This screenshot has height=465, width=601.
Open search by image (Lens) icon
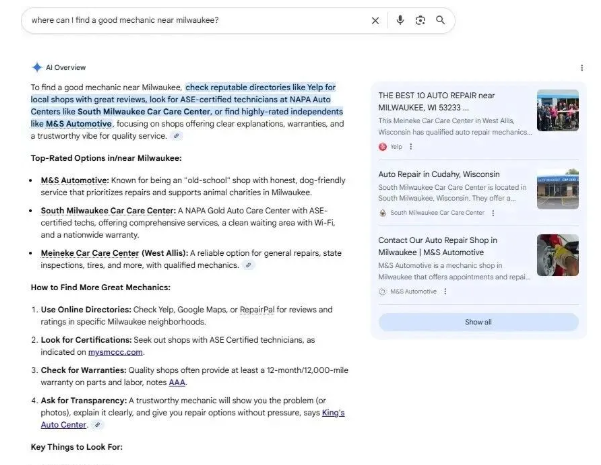[x=420, y=20]
